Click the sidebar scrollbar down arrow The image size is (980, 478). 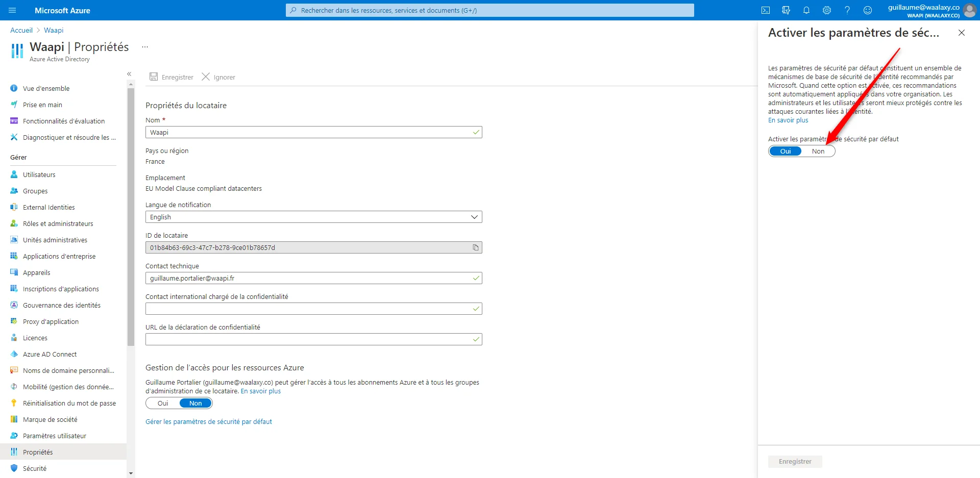point(131,473)
